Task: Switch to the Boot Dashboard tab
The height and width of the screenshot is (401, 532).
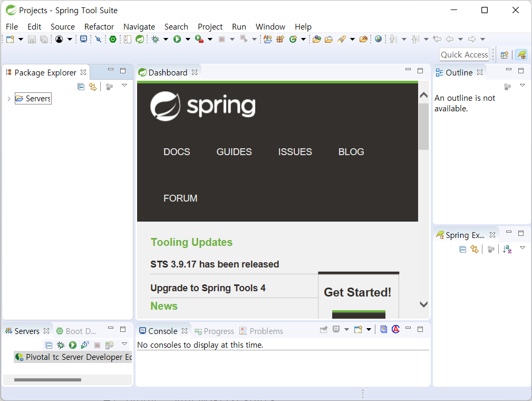Action: click(76, 331)
